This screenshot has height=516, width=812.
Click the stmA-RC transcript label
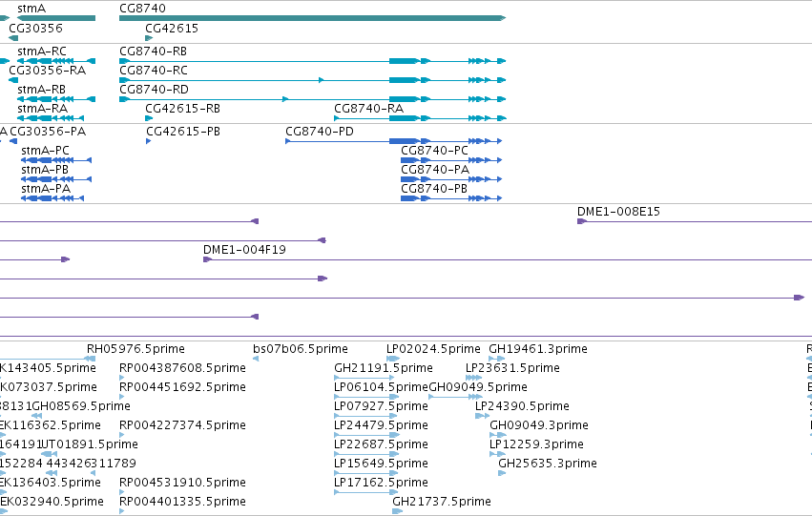tap(42, 52)
